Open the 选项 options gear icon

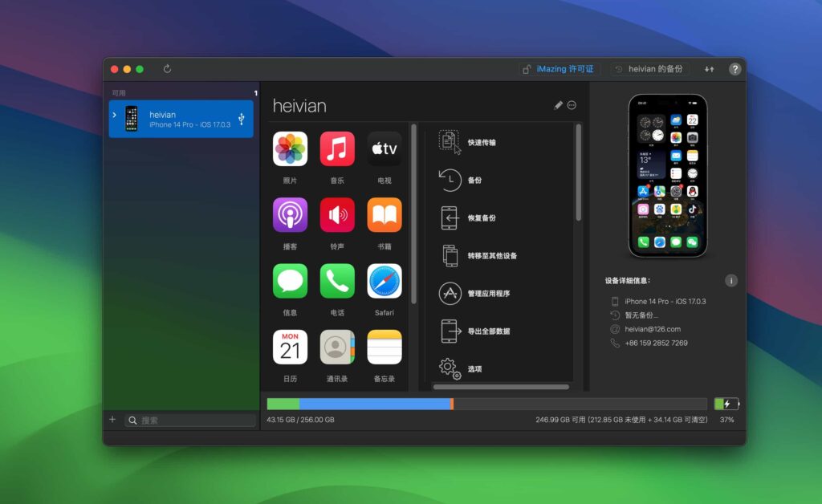450,368
